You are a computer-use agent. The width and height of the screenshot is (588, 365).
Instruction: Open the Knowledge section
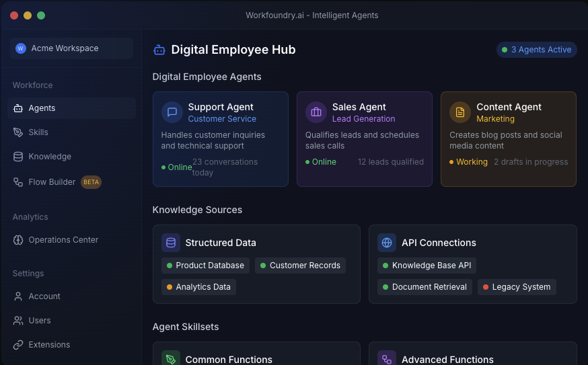point(49,157)
